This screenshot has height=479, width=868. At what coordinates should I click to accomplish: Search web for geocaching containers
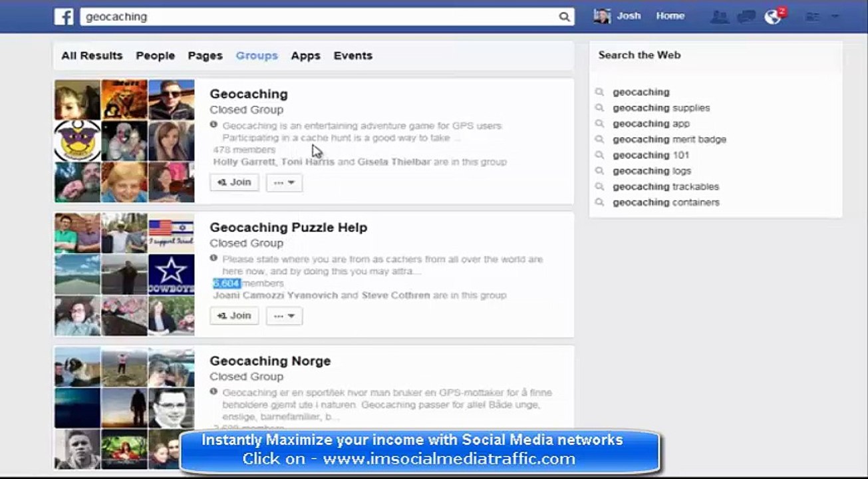click(x=666, y=202)
